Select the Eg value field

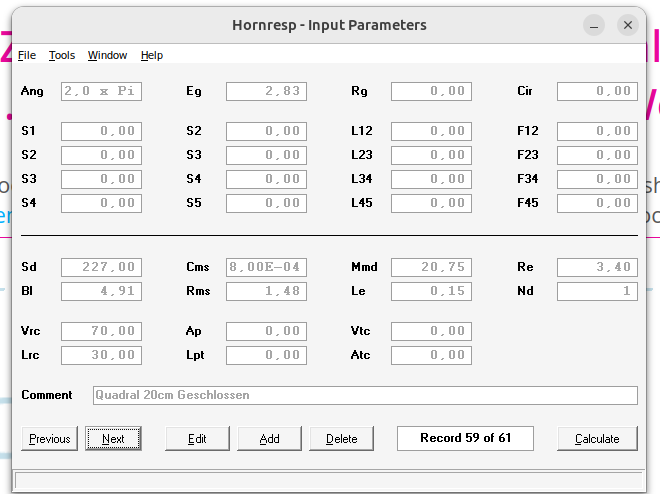pyautogui.click(x=266, y=92)
